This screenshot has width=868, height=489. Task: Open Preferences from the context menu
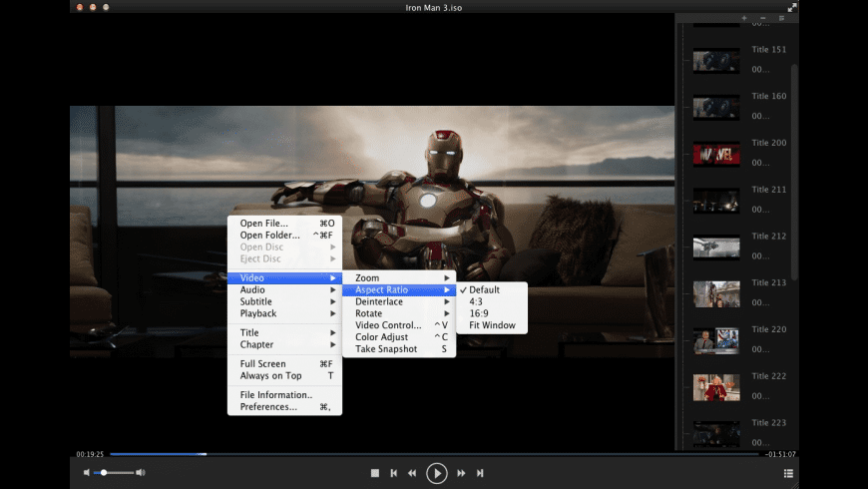tap(268, 407)
